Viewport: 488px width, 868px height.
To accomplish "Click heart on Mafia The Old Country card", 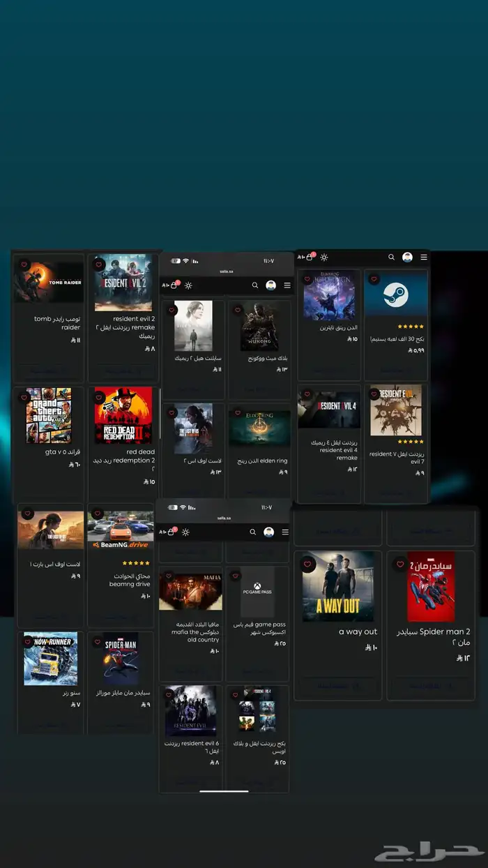I will tap(170, 576).
